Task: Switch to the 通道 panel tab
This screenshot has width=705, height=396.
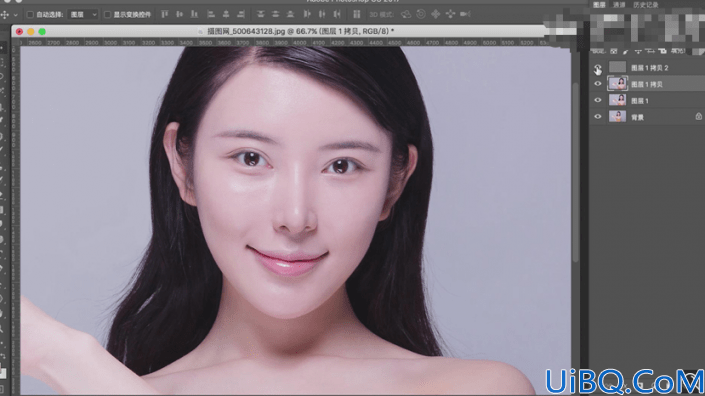Action: click(x=619, y=5)
